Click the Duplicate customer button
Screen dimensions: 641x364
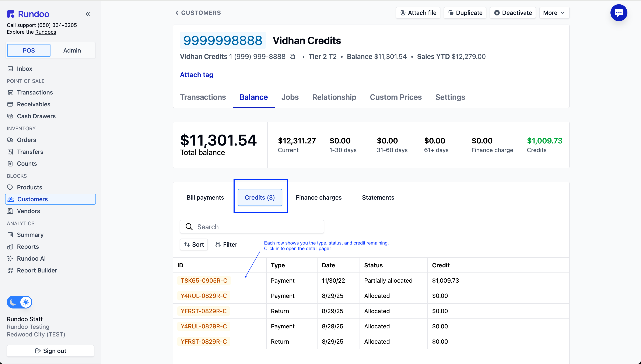pyautogui.click(x=465, y=13)
